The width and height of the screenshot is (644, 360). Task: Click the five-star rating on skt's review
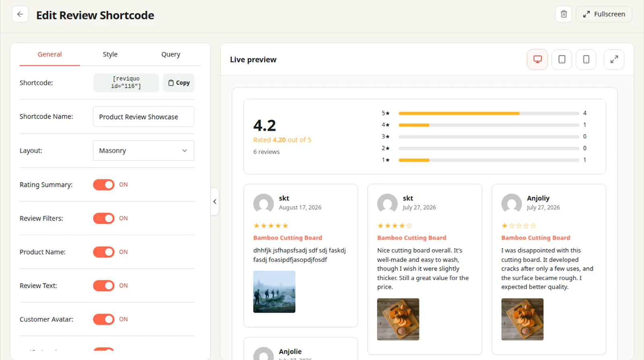tap(271, 226)
